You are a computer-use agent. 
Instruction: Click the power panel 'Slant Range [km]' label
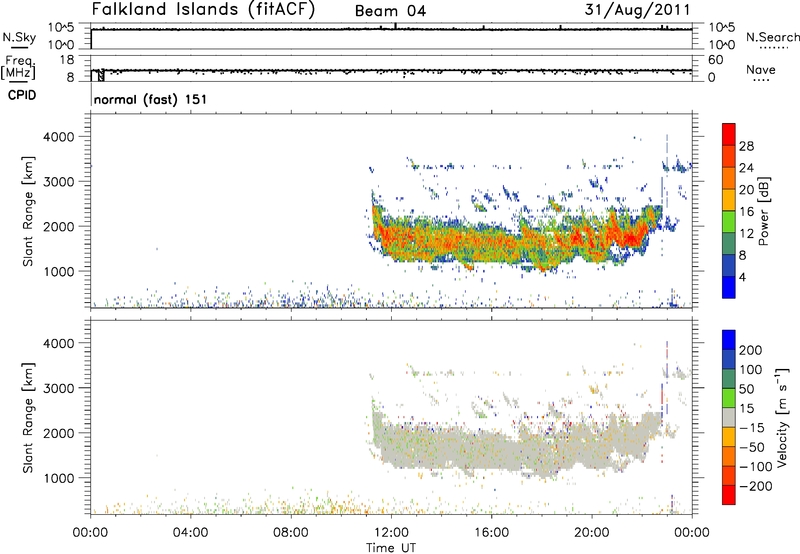(28, 211)
